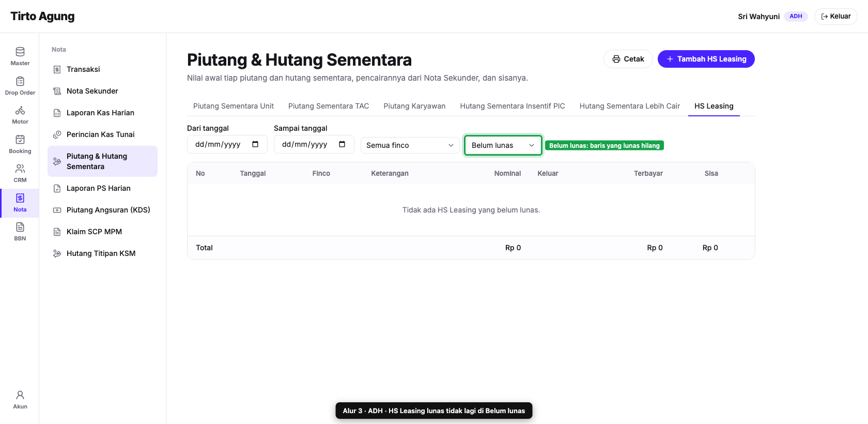Viewport: 868px width, 424px height.
Task: Click the Keterangan column header
Action: (x=390, y=174)
